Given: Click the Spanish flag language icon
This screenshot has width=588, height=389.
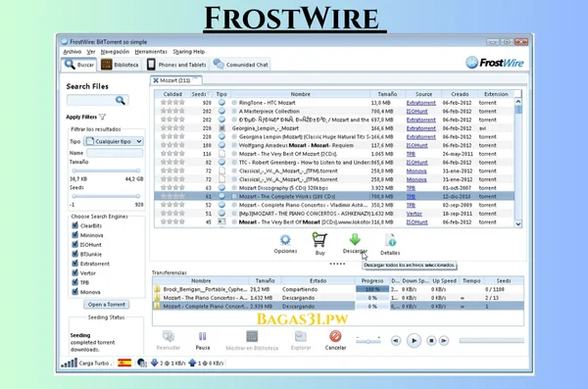Looking at the screenshot, I should 124,363.
